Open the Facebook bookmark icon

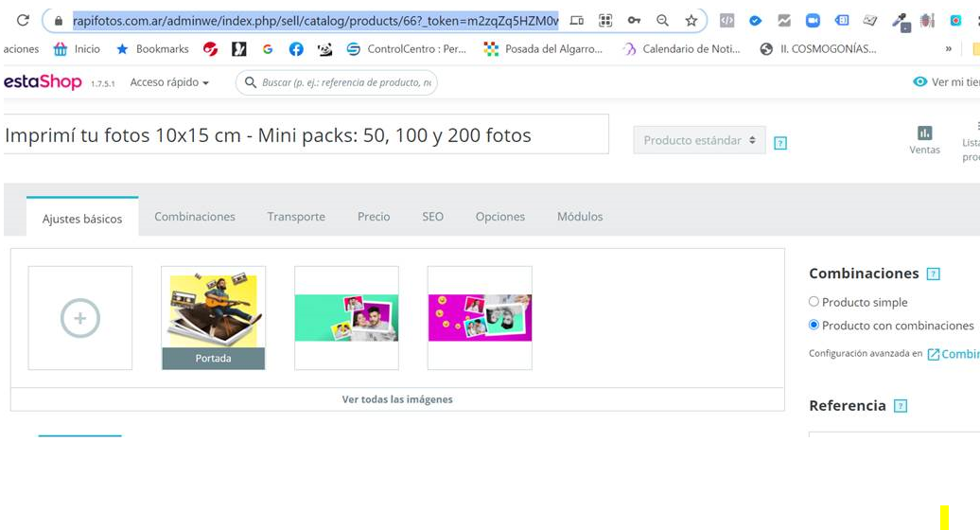click(296, 49)
